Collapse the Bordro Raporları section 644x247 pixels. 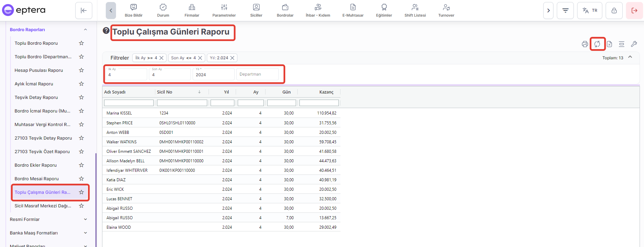[x=85, y=30]
